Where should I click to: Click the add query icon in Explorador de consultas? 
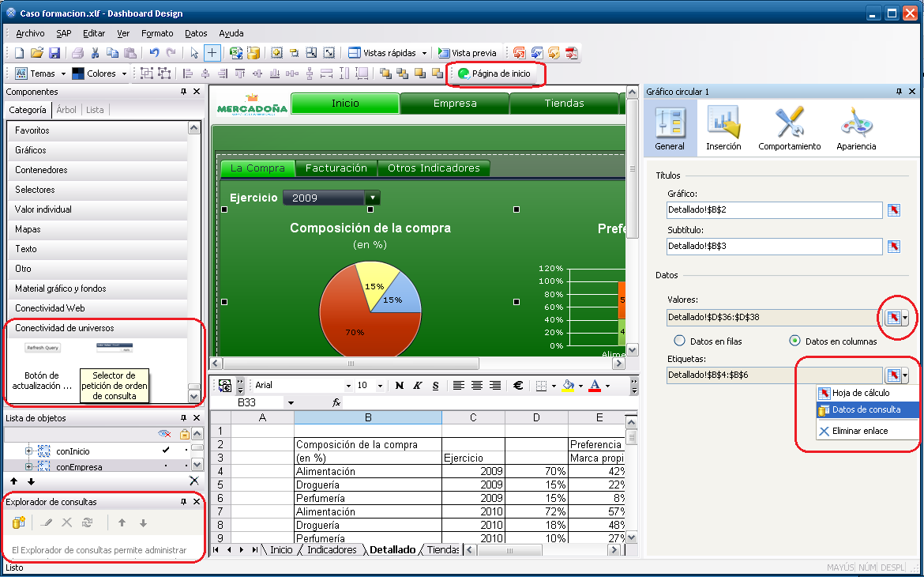coord(19,522)
